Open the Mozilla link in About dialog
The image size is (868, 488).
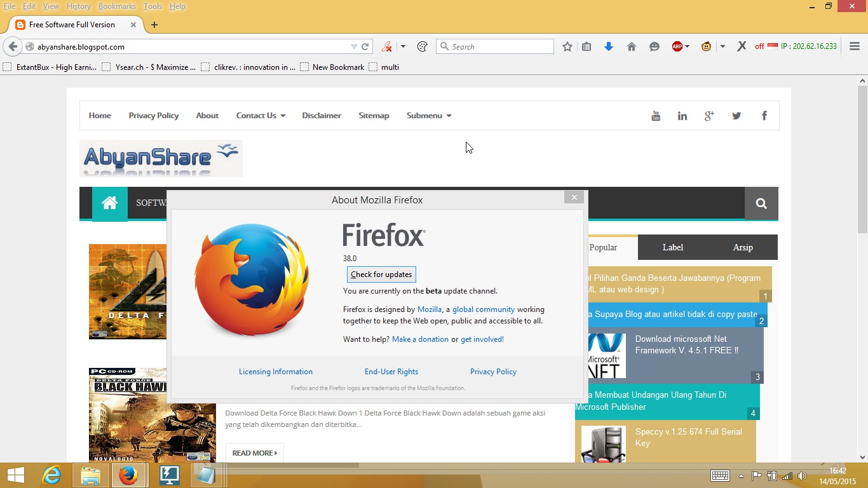coord(430,309)
